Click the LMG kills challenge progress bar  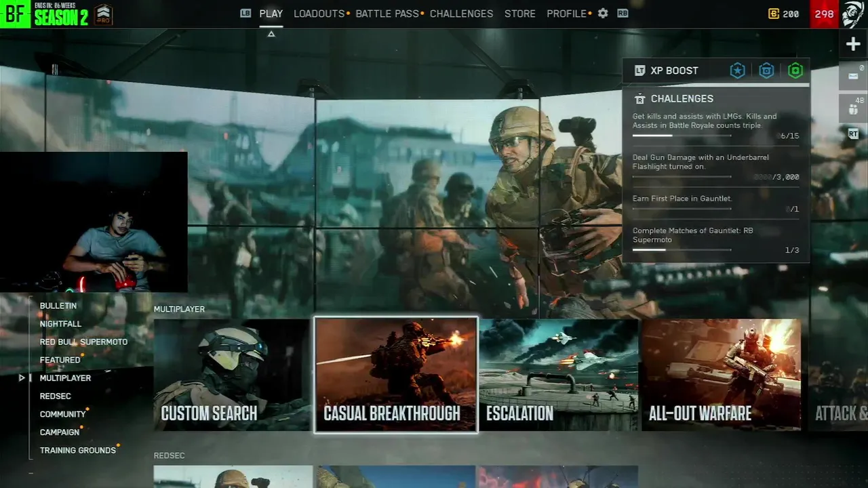click(682, 136)
